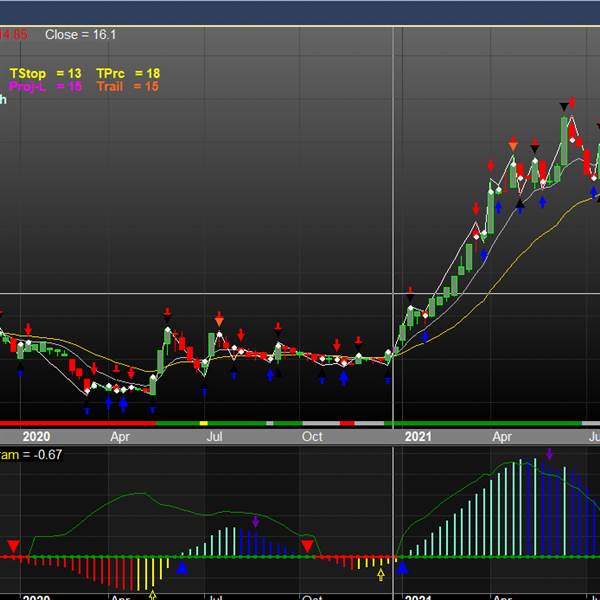Click the purple down arrow above the 2021 histogram peak
The height and width of the screenshot is (600, 600).
point(549,454)
